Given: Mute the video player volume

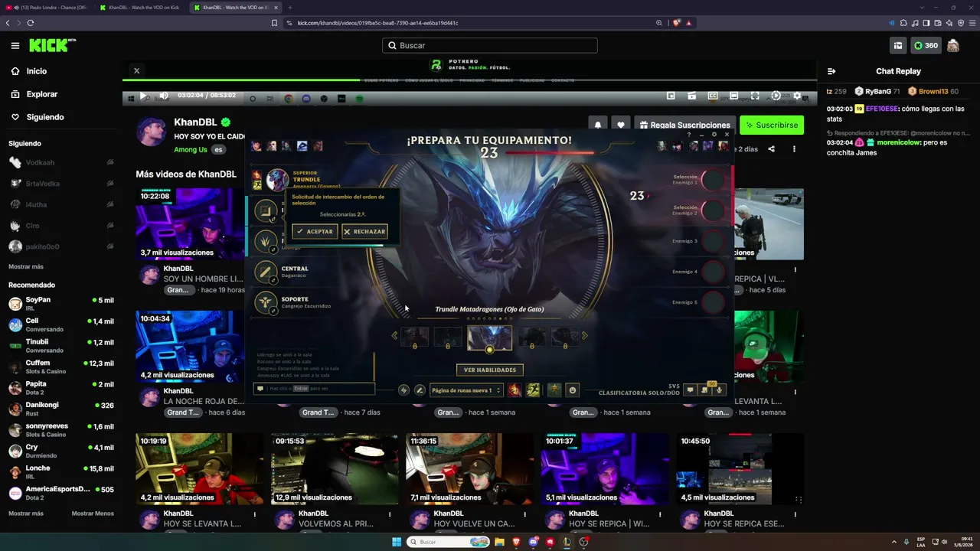Looking at the screenshot, I should [x=163, y=96].
